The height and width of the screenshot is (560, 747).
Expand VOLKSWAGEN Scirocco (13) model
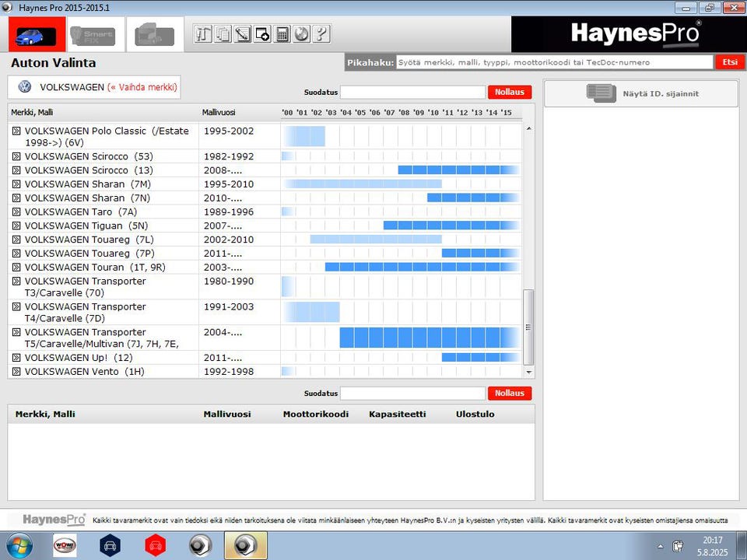16,170
